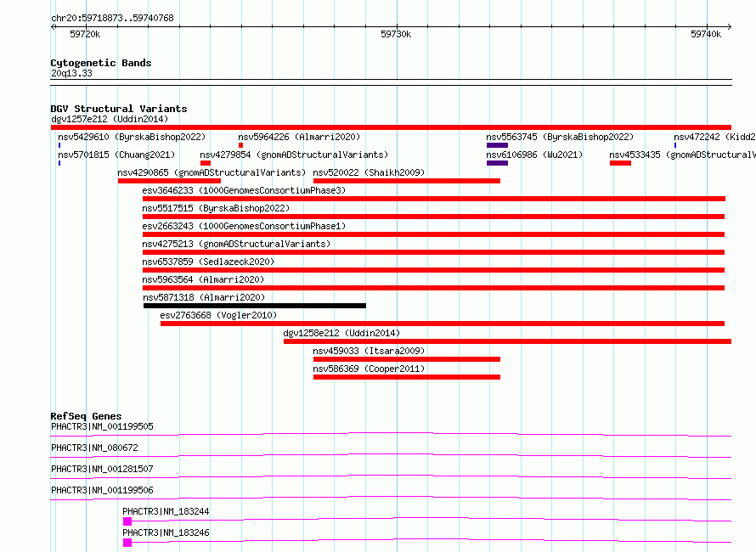This screenshot has width=756, height=552.
Task: Open esv2763668 (Vogler2010) variant
Action: (218, 315)
